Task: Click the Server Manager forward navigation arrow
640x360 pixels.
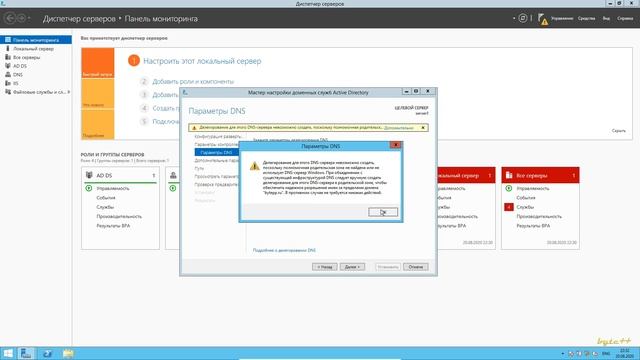Action: pyautogui.click(x=22, y=18)
